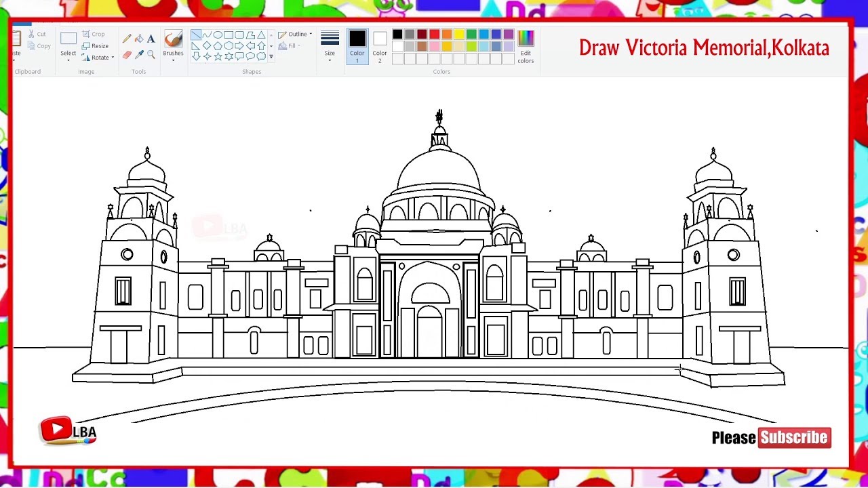Select the Pencil tool

127,39
